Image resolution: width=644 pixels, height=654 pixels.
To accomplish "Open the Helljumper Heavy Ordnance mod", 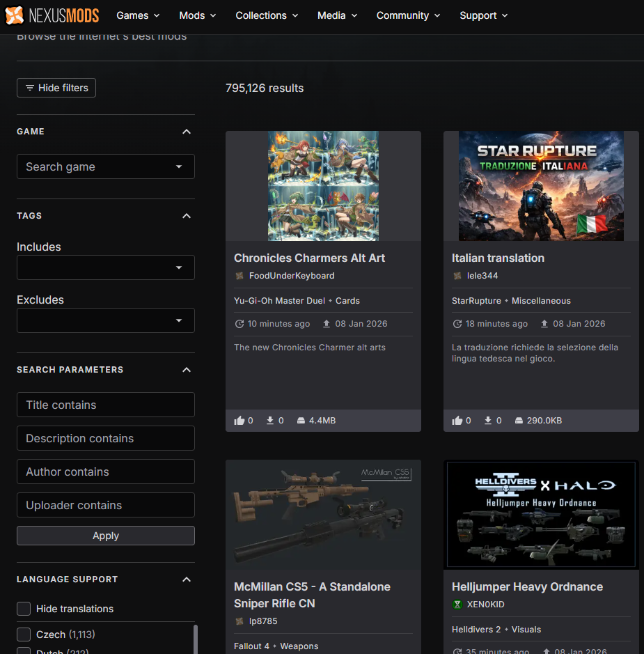I will point(527,586).
